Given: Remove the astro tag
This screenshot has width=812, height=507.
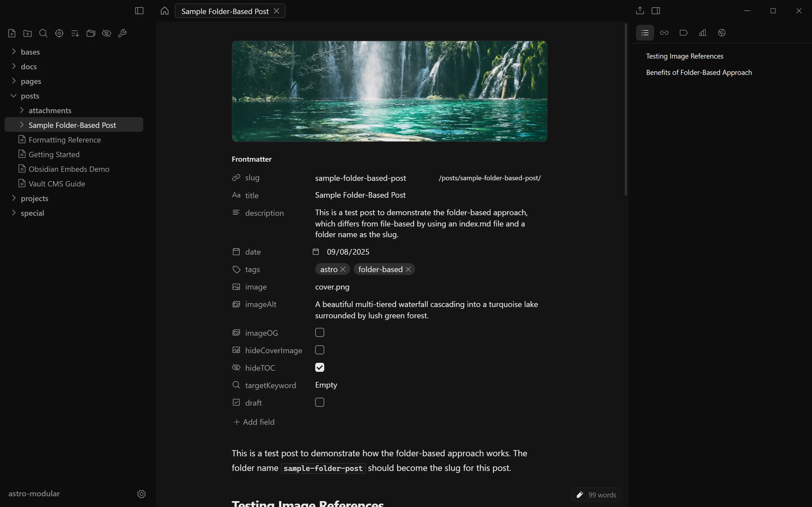Looking at the screenshot, I should (343, 269).
